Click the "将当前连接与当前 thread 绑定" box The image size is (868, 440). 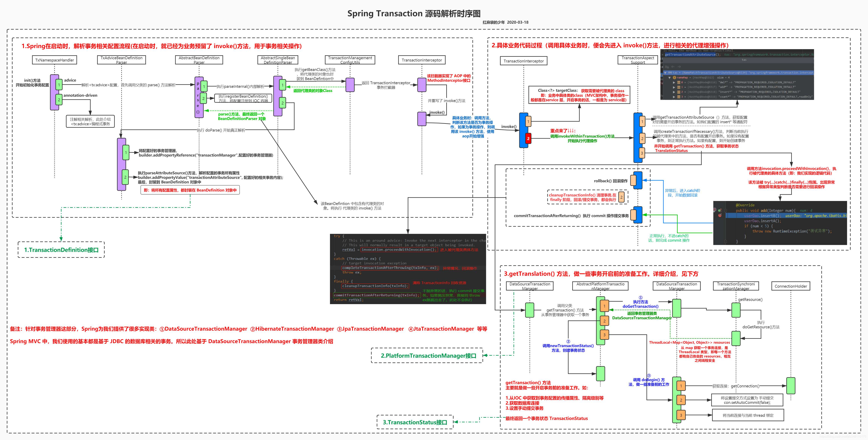(748, 415)
